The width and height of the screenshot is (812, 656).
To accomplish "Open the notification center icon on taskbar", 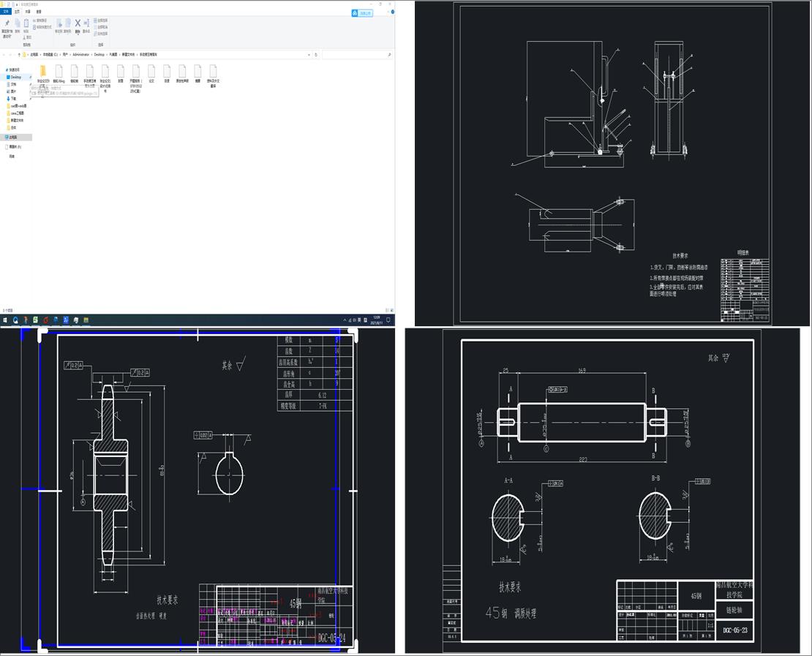I will 388,320.
